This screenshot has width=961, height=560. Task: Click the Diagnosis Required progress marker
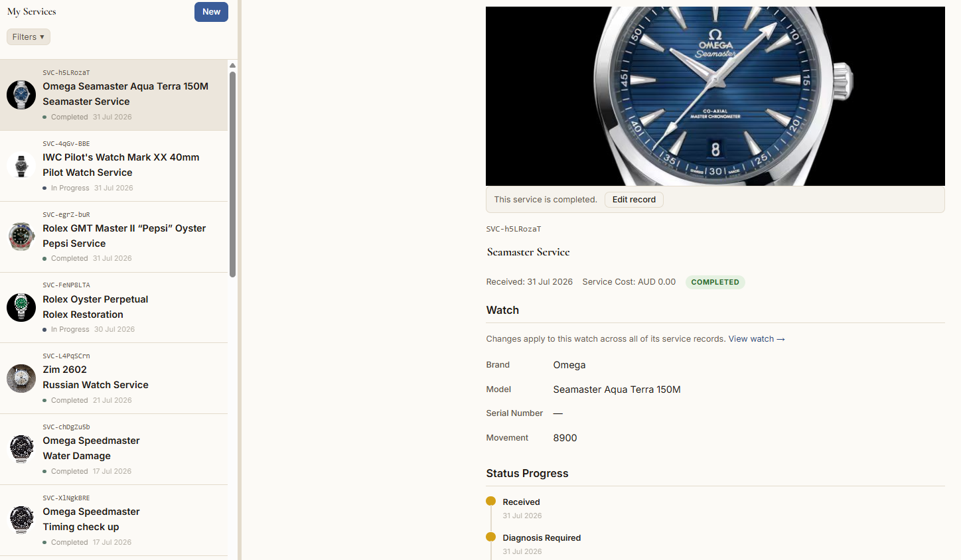tap(491, 537)
